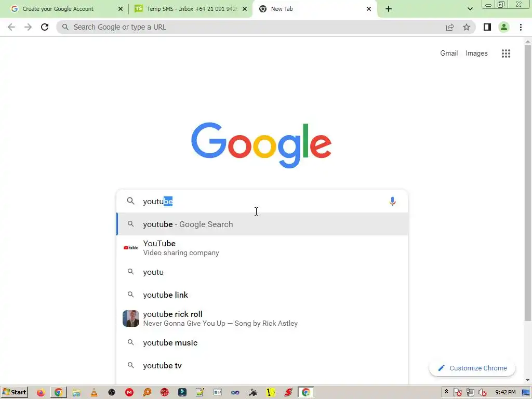Pick the 'youtu' suggestion

point(262,272)
